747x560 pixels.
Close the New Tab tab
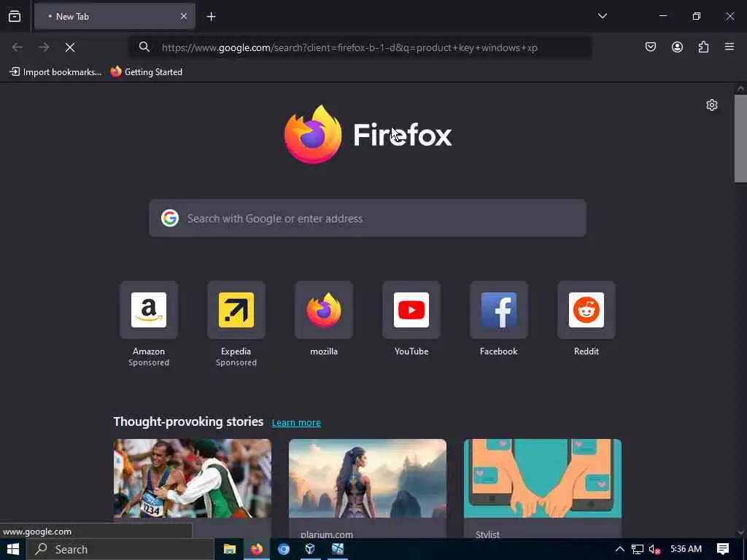point(183,16)
